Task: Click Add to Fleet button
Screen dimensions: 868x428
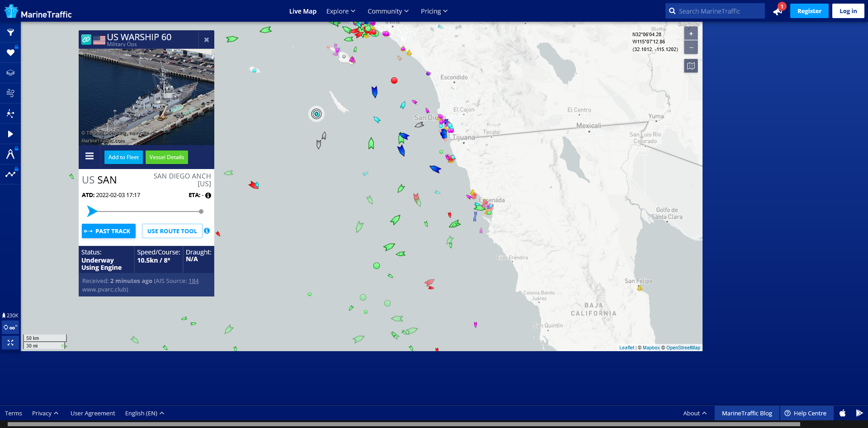Action: point(123,157)
